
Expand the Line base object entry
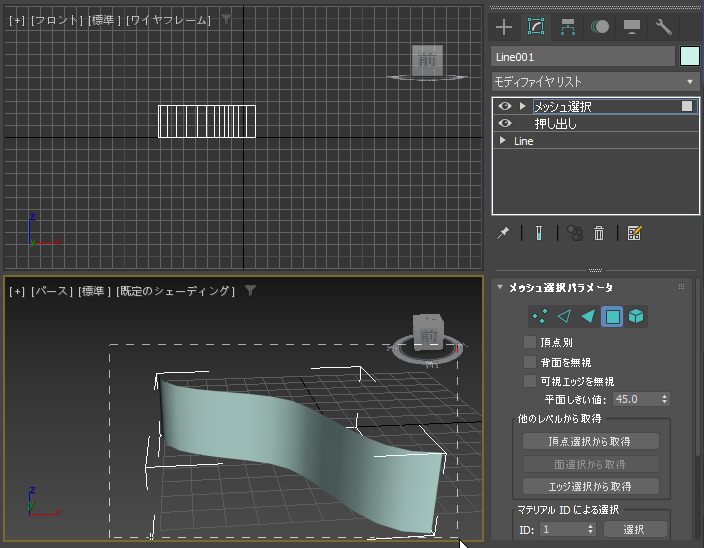tap(502, 140)
